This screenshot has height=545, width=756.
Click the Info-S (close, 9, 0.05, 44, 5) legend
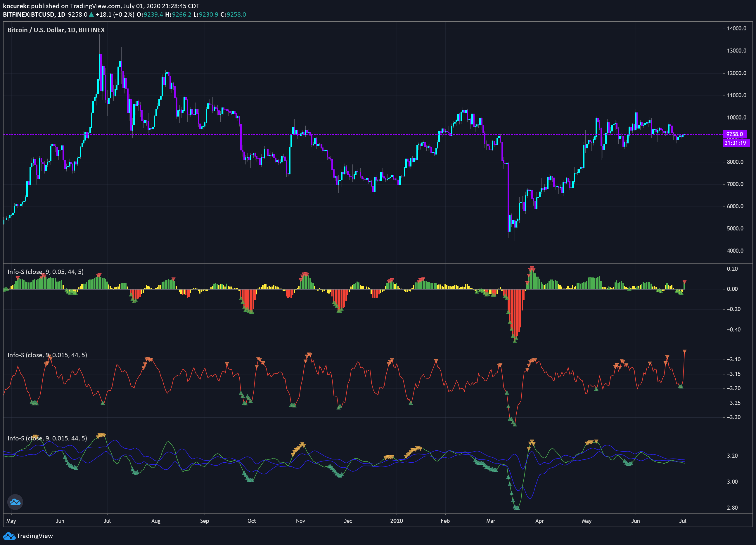(x=46, y=272)
